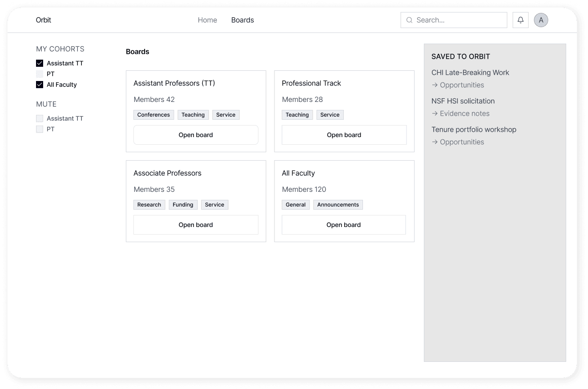
Task: Select Teaching tag on Assistant Professors card
Action: (x=193, y=115)
